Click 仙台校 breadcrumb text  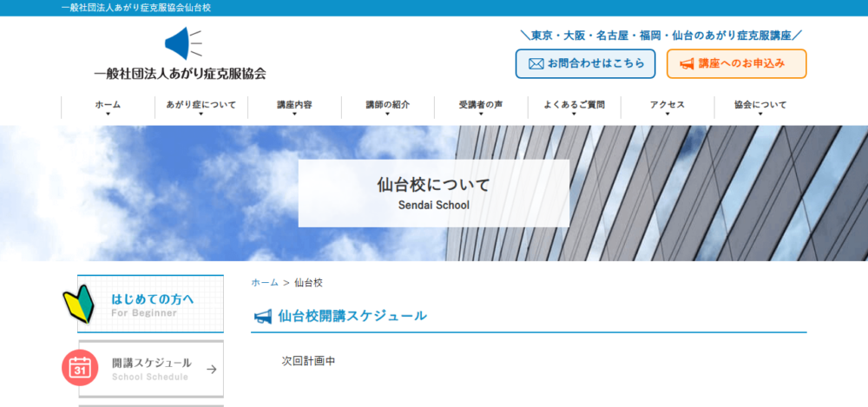coord(309,282)
